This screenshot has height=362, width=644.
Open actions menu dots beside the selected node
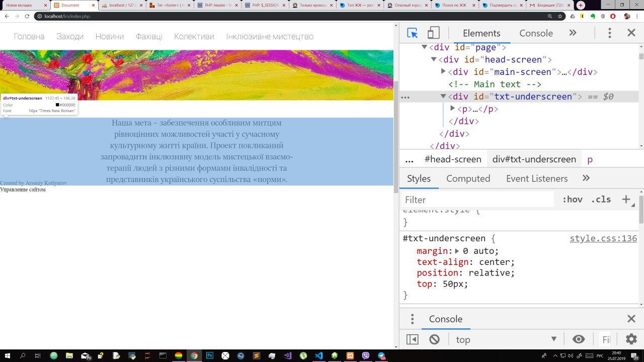coord(405,97)
